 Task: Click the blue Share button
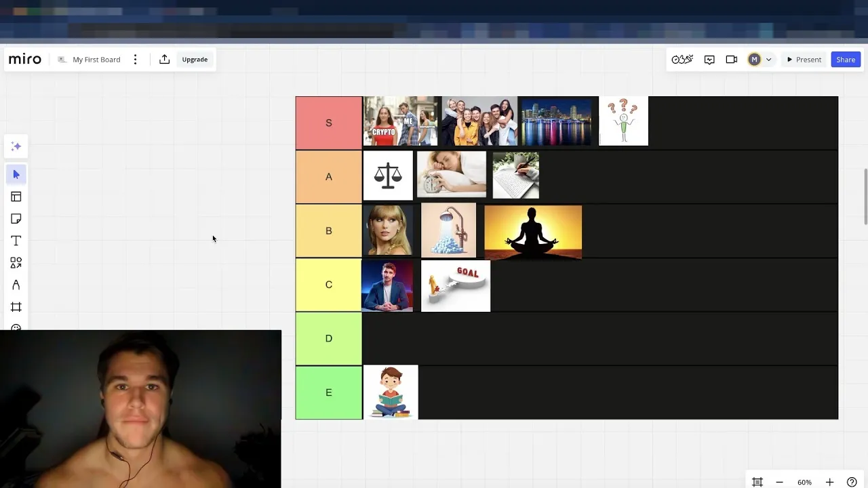846,60
